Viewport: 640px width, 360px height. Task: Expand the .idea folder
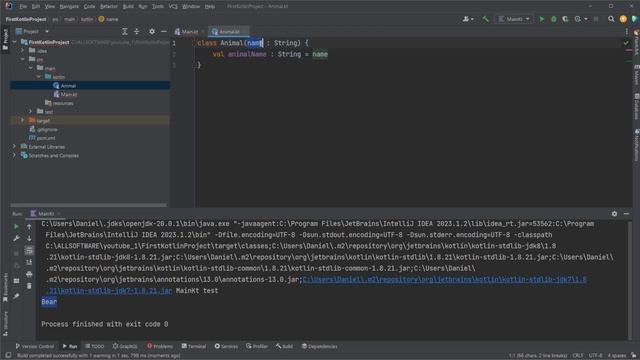point(23,51)
